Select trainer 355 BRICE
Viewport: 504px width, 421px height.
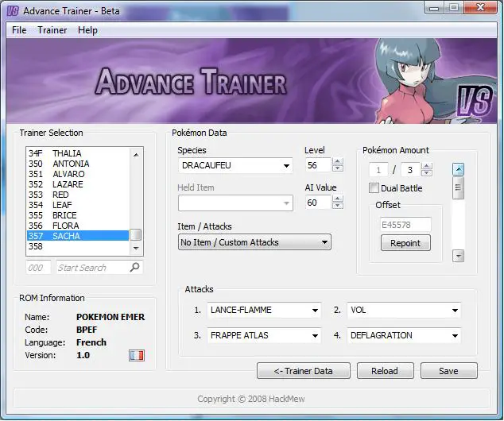tap(78, 215)
